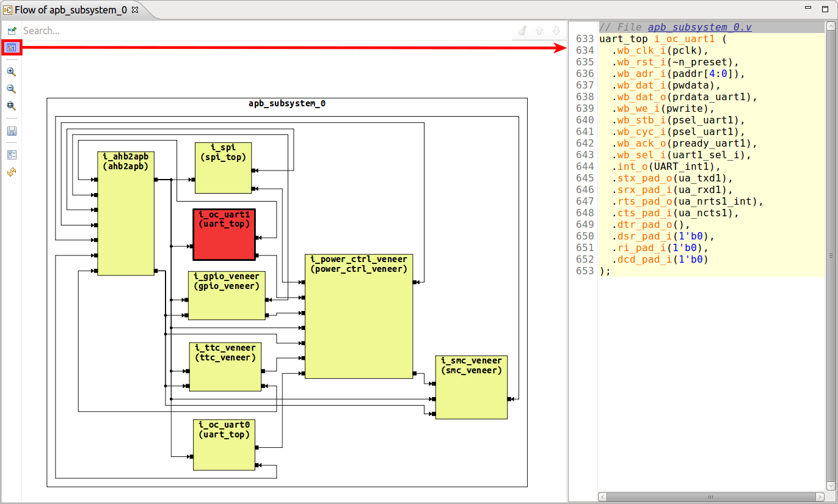This screenshot has height=504, width=838.
Task: Click the code pane vertical scrollbar
Action: [x=831, y=257]
